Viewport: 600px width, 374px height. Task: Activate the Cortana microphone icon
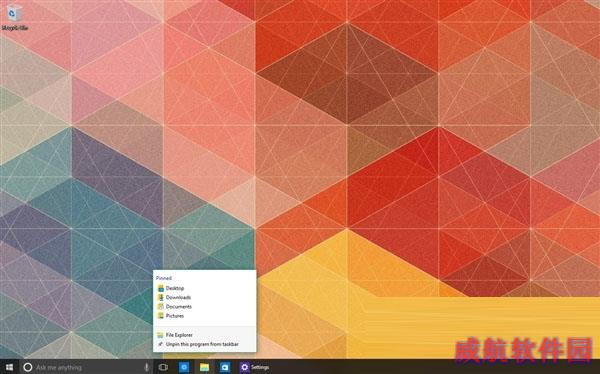click(146, 367)
